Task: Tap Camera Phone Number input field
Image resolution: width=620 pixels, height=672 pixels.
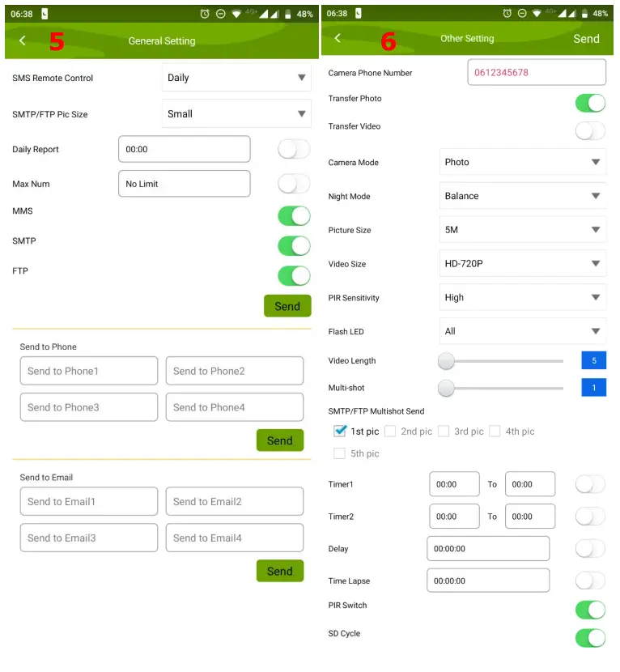Action: [537, 72]
